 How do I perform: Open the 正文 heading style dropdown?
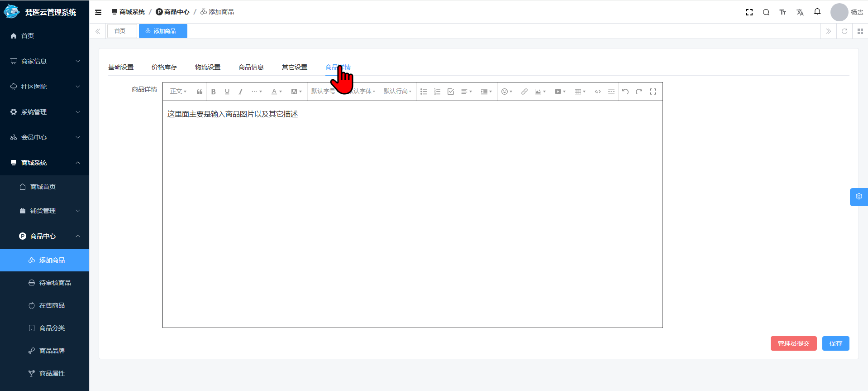click(x=178, y=92)
